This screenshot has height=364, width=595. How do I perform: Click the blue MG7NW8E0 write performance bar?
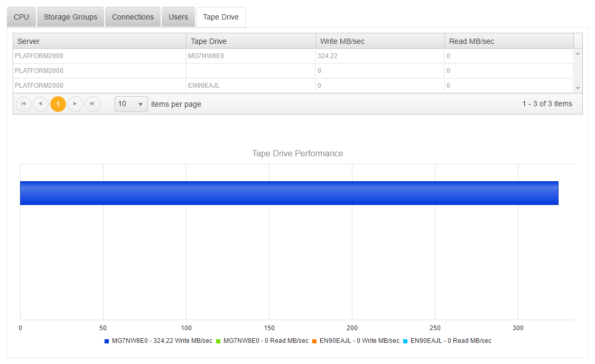289,193
